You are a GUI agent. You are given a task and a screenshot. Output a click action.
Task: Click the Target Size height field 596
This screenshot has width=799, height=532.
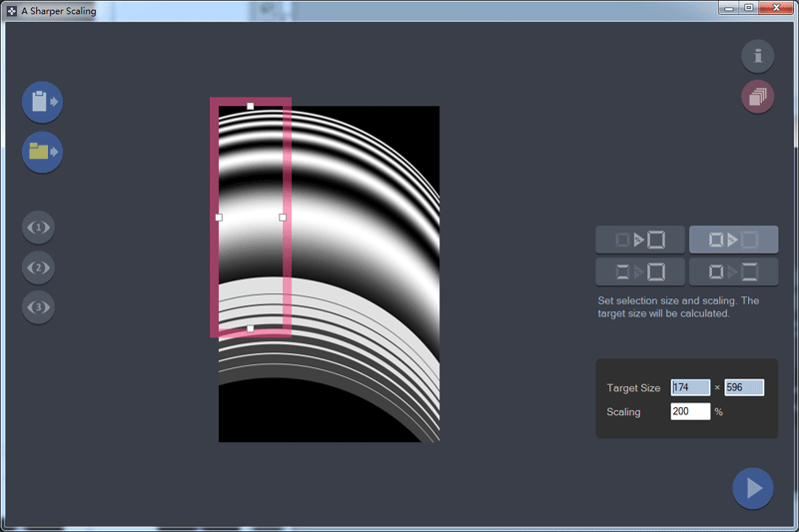pyautogui.click(x=744, y=387)
